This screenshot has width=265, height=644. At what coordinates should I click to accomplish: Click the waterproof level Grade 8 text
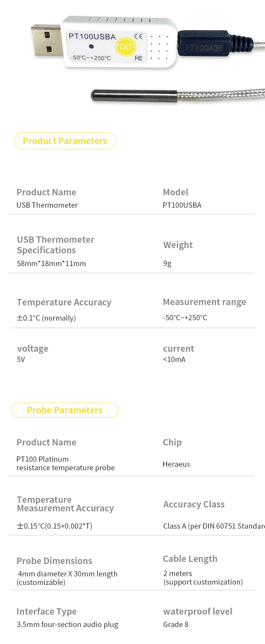coord(176,625)
